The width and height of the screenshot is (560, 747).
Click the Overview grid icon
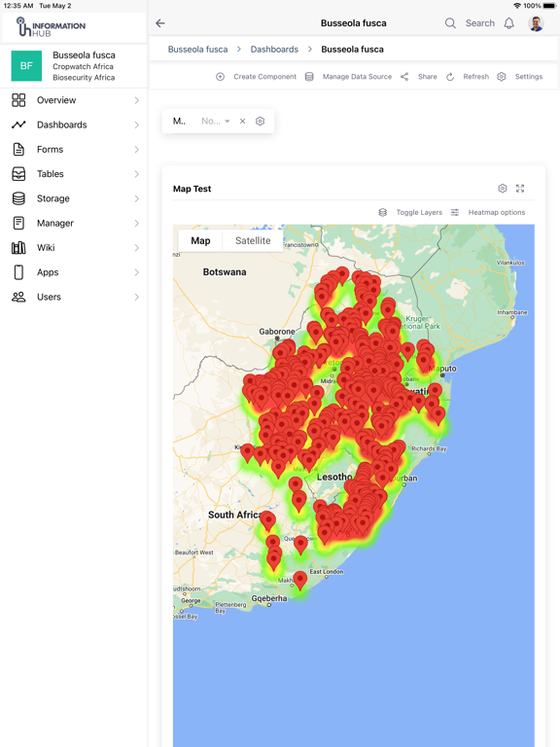pyautogui.click(x=18, y=100)
